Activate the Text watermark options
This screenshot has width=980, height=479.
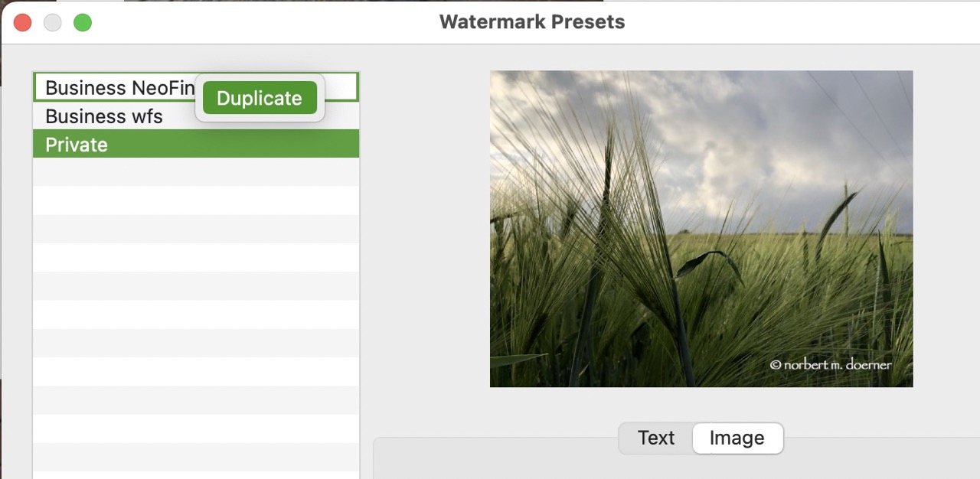click(656, 438)
